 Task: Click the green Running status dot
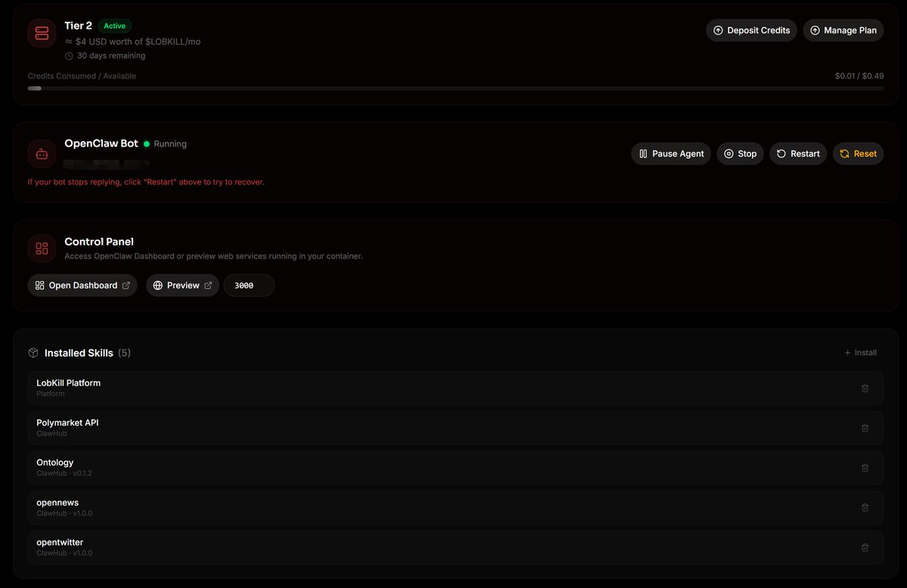pos(147,144)
